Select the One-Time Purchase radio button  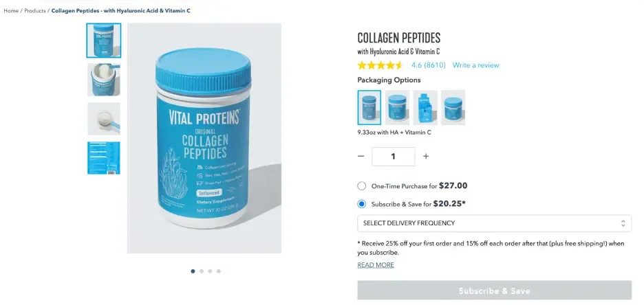[362, 185]
